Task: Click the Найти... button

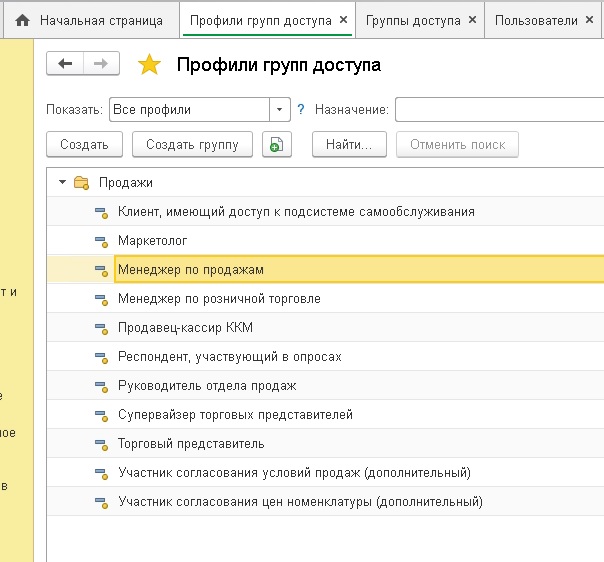Action: click(349, 144)
